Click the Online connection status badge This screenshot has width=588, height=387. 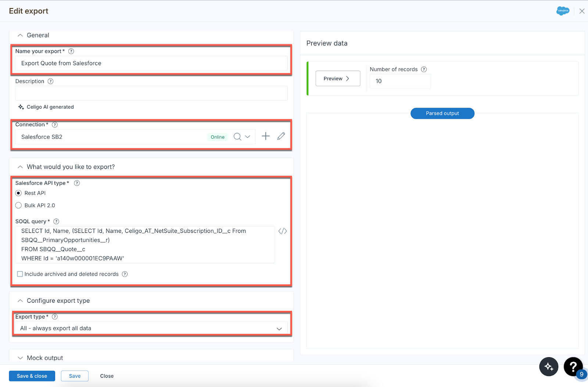218,137
